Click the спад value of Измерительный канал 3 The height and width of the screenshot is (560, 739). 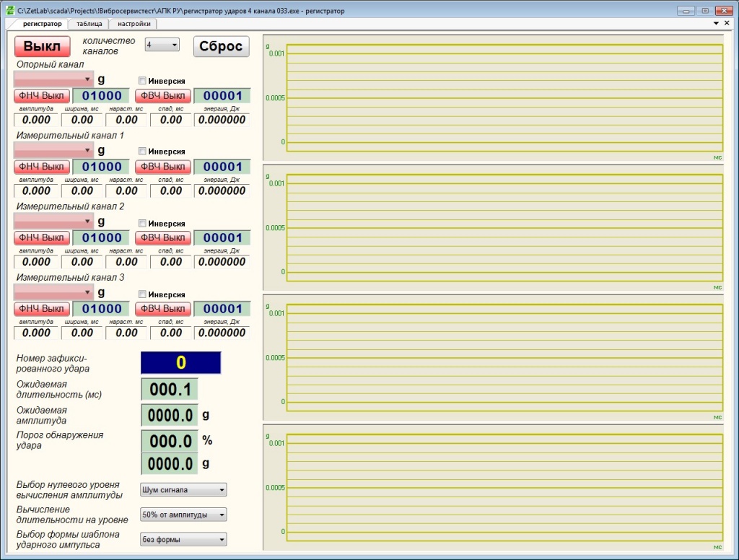(x=170, y=333)
